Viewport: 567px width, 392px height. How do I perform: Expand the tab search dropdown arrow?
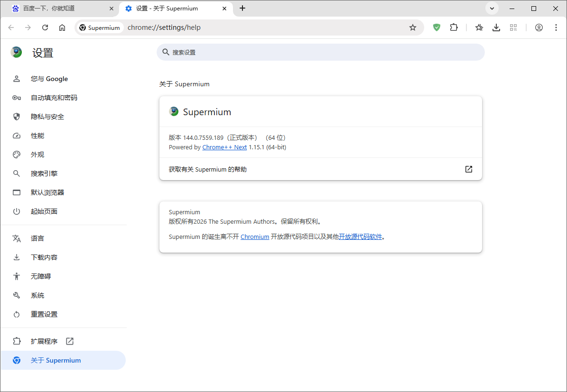[492, 8]
